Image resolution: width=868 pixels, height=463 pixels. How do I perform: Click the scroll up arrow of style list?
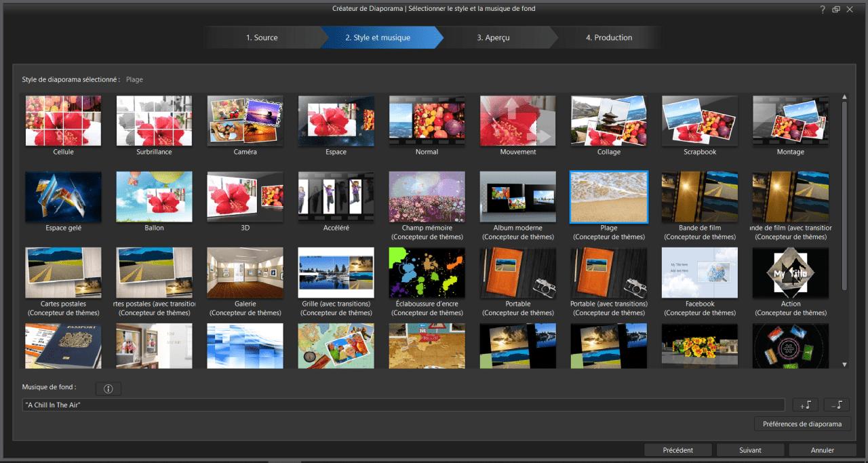pyautogui.click(x=844, y=98)
